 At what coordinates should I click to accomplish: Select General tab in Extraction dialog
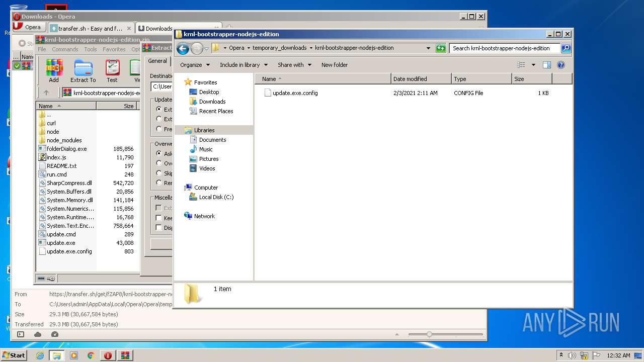(x=157, y=61)
